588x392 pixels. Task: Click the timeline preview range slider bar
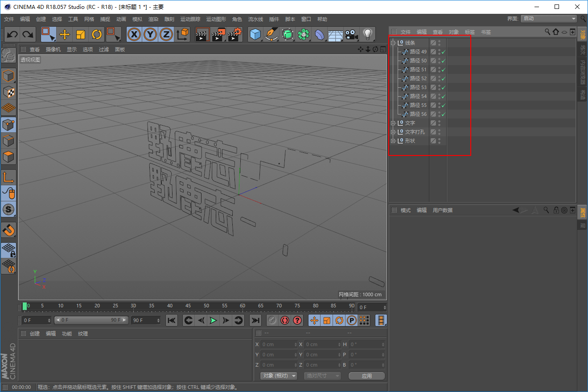(x=91, y=320)
